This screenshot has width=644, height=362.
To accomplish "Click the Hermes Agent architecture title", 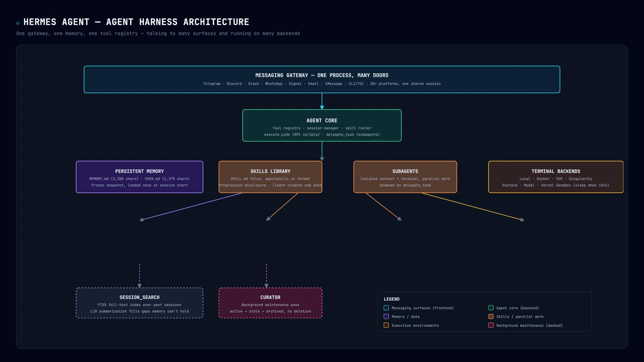I will pyautogui.click(x=136, y=22).
